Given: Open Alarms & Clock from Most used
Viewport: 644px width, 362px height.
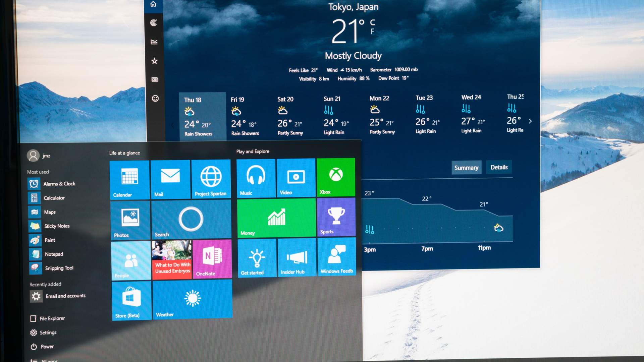Looking at the screenshot, I should [52, 184].
